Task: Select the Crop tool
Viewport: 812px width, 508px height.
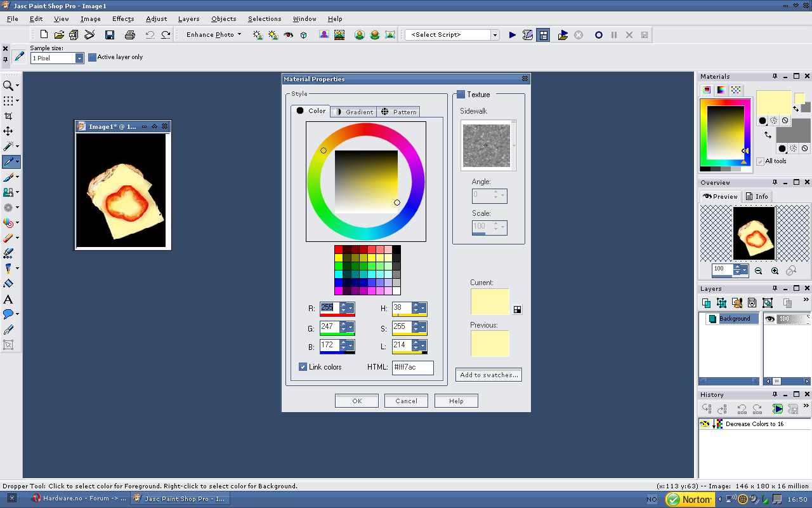Action: [x=8, y=116]
